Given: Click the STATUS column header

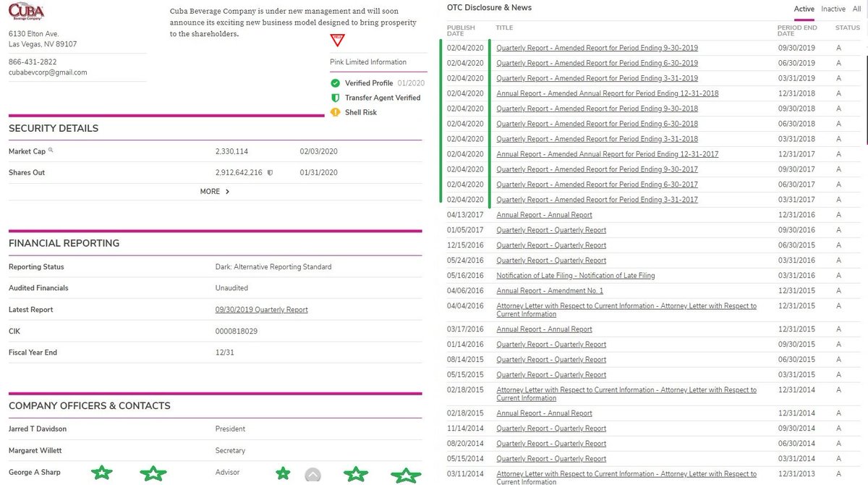Looking at the screenshot, I should pyautogui.click(x=848, y=28).
